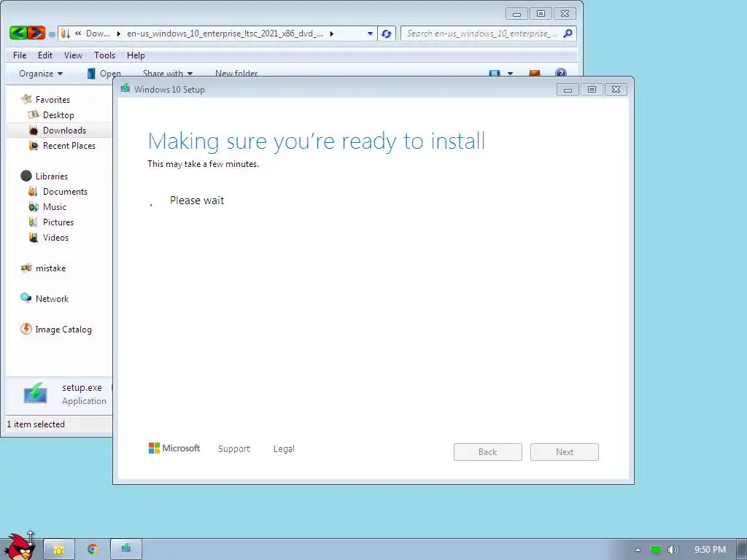Show hidden system tray icons
The image size is (747, 560).
point(638,550)
